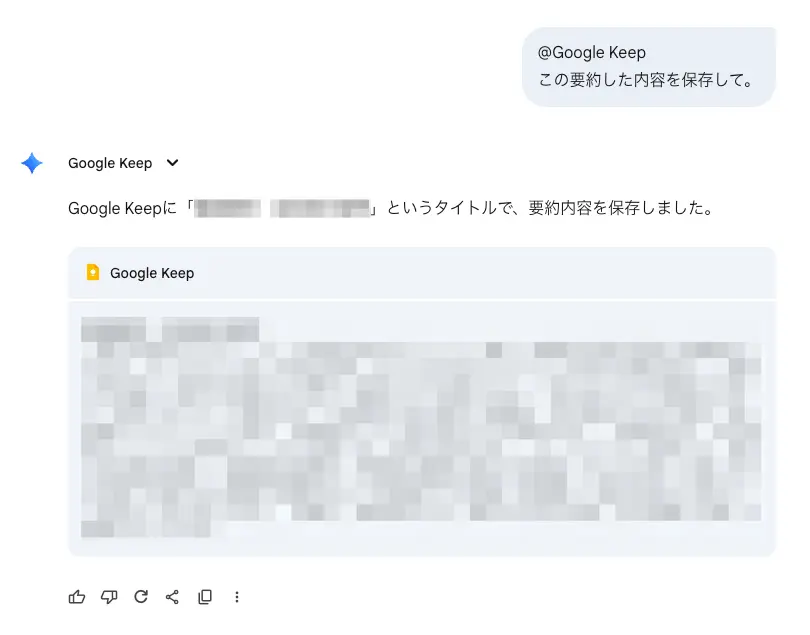The width and height of the screenshot is (810, 635).
Task: Copy the response with the copy icon
Action: pos(205,597)
